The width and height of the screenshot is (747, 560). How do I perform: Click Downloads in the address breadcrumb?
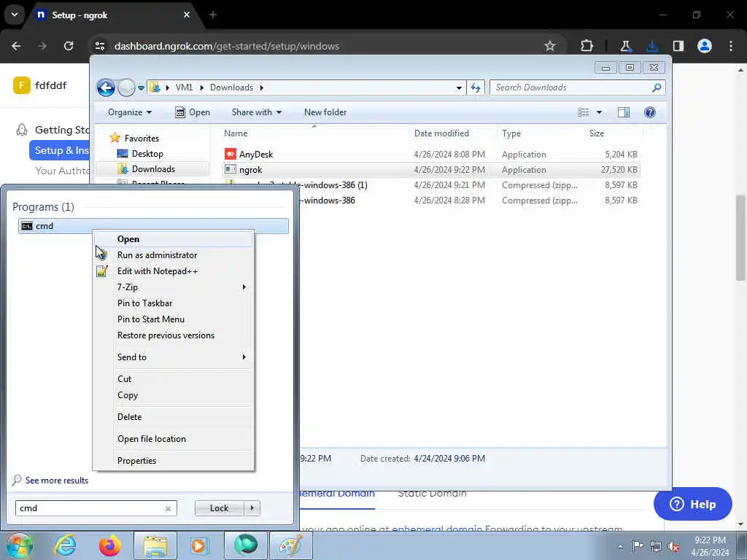pos(231,87)
